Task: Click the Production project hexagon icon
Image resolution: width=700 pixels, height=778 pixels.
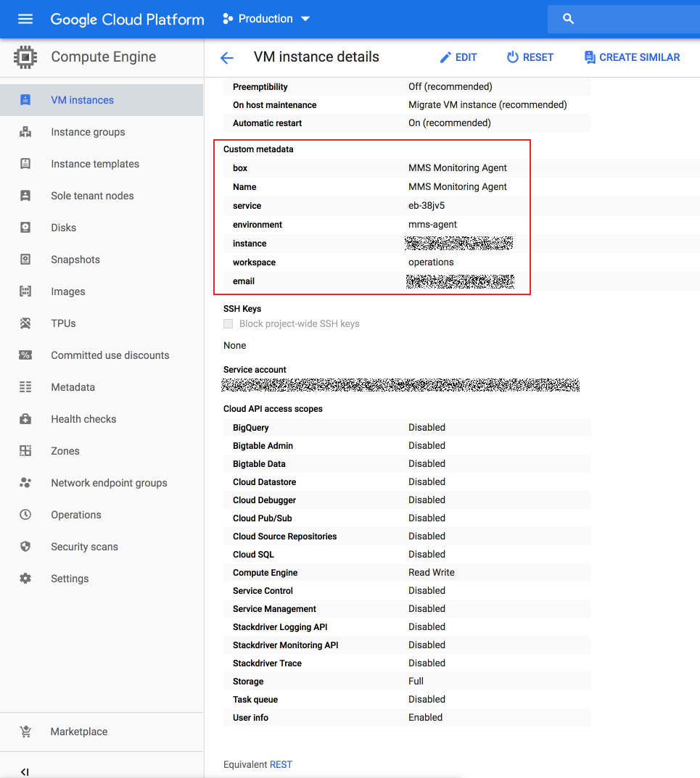Action: pos(228,19)
